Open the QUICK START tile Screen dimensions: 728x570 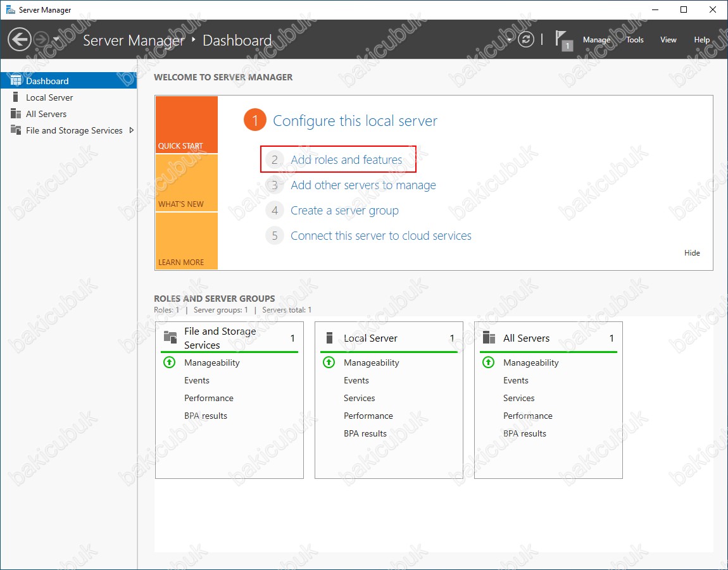point(187,125)
